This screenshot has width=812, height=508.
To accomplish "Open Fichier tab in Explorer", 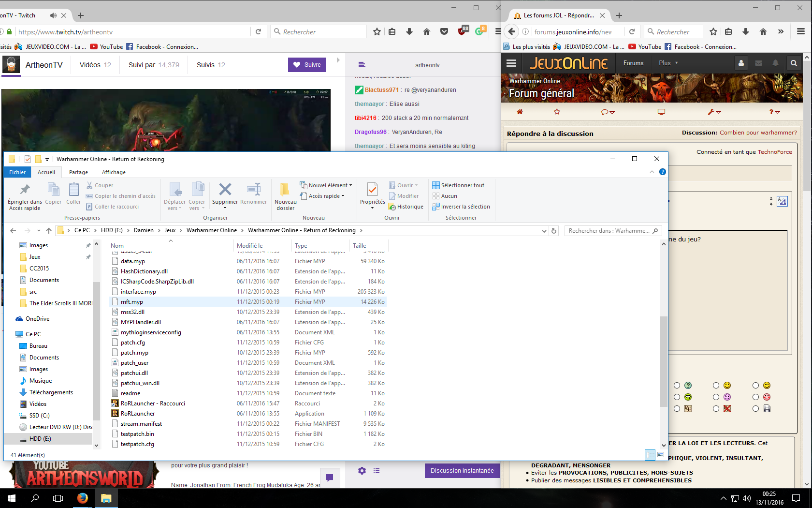I will 17,172.
